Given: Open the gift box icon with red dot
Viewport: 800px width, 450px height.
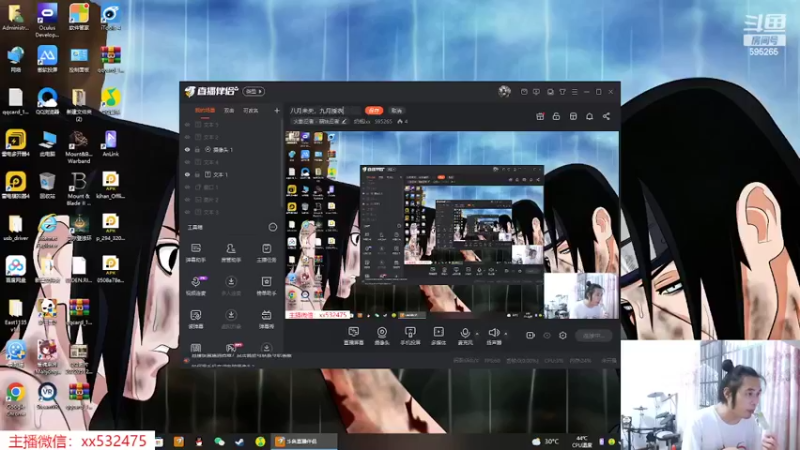Looking at the screenshot, I should [540, 116].
